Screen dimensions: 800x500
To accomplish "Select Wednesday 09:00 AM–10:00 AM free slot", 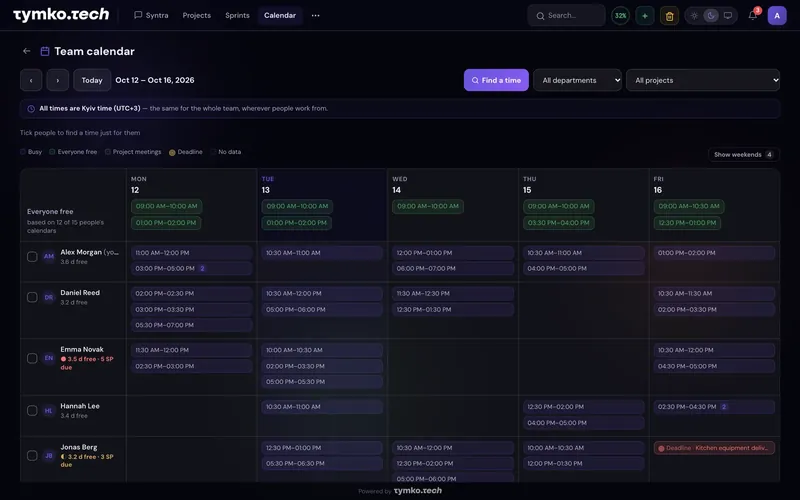I will tap(428, 206).
